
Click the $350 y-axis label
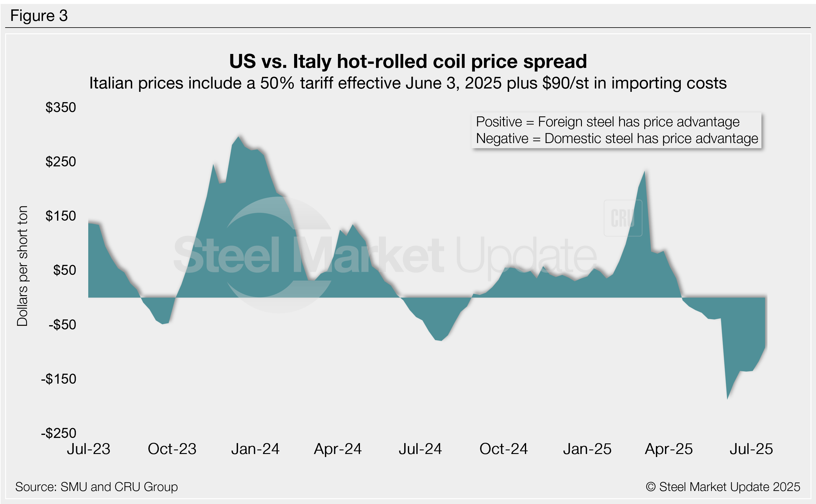tap(61, 107)
